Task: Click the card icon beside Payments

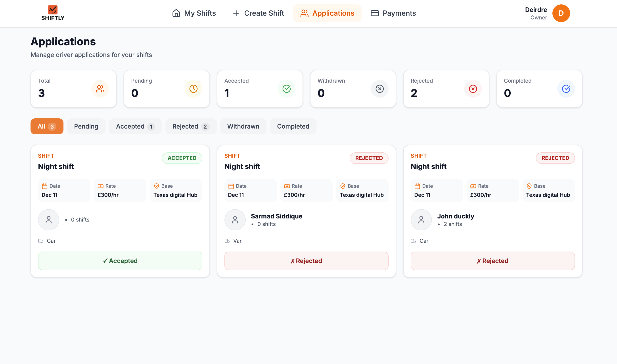Action: pos(375,13)
